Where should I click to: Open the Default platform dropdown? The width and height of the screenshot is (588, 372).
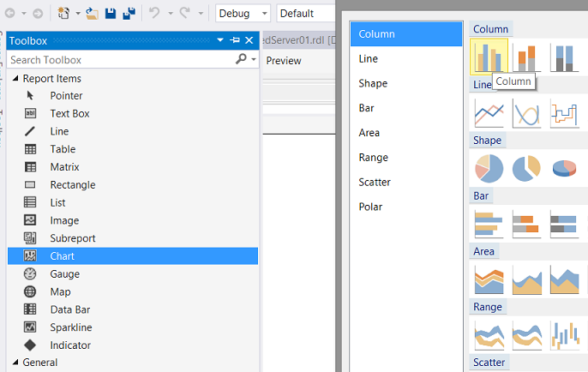pyautogui.click(x=306, y=14)
